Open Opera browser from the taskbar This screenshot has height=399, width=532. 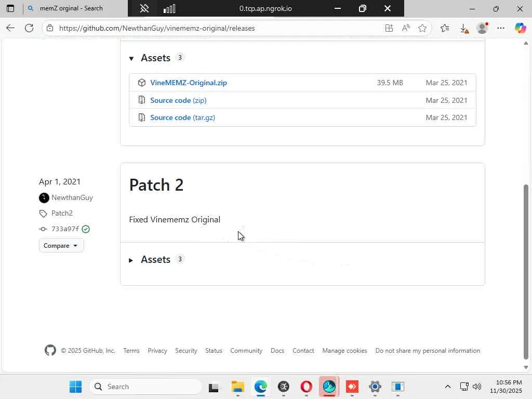point(307,387)
